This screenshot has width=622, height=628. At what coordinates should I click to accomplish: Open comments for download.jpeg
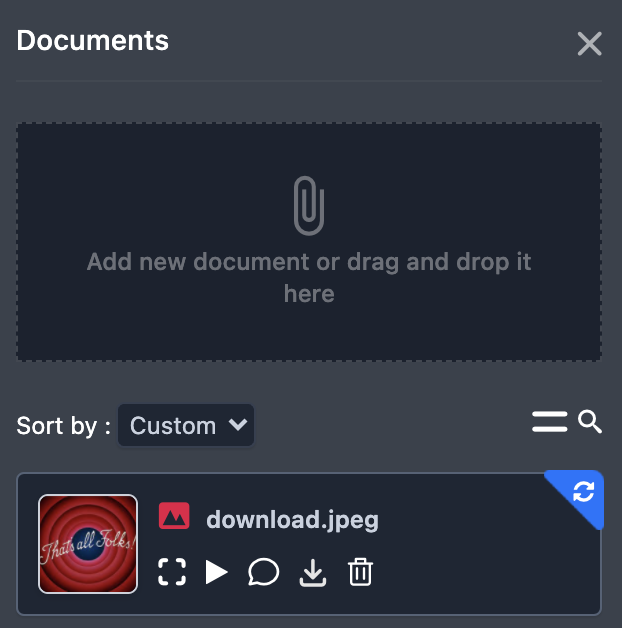263,572
